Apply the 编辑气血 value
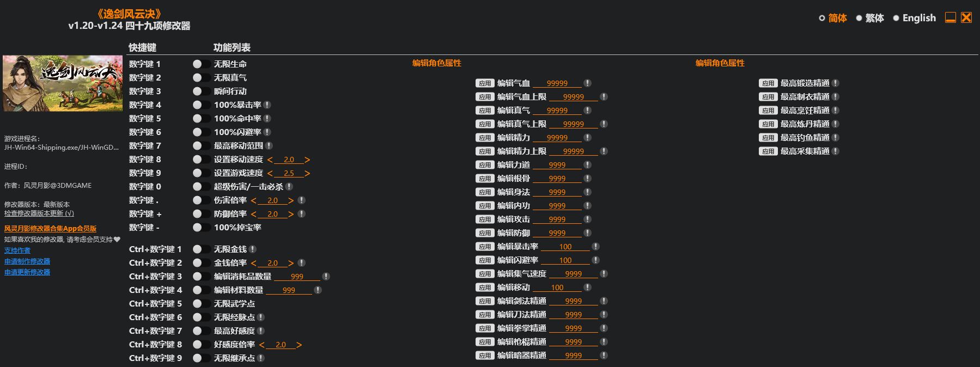The image size is (980, 367). (484, 83)
